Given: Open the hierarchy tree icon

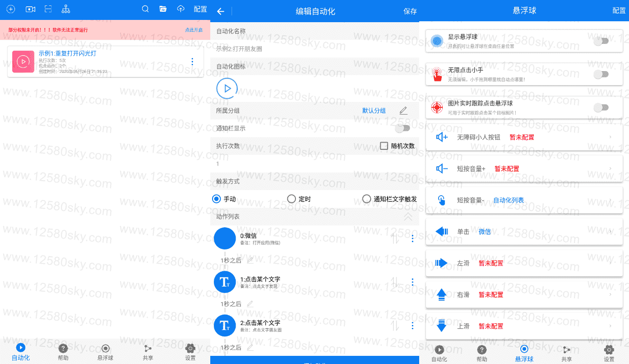Looking at the screenshot, I should pos(66,9).
